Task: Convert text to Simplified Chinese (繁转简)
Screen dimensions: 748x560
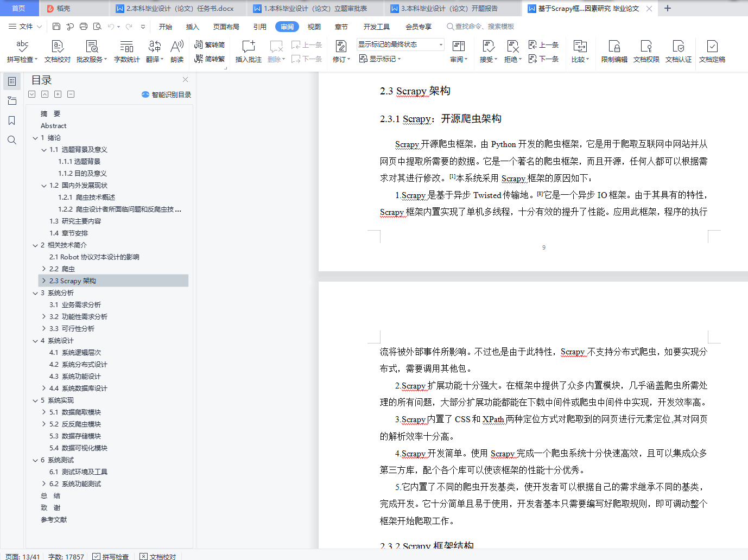Action: [210, 45]
